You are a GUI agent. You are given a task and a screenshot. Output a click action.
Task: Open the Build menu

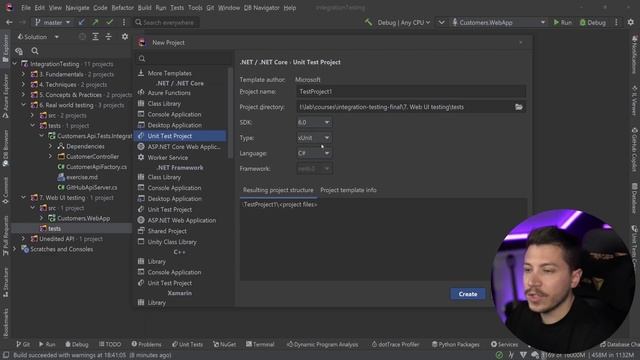pos(144,8)
